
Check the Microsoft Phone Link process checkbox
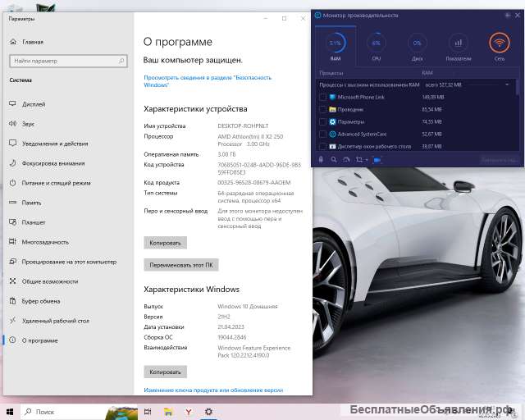coord(322,97)
